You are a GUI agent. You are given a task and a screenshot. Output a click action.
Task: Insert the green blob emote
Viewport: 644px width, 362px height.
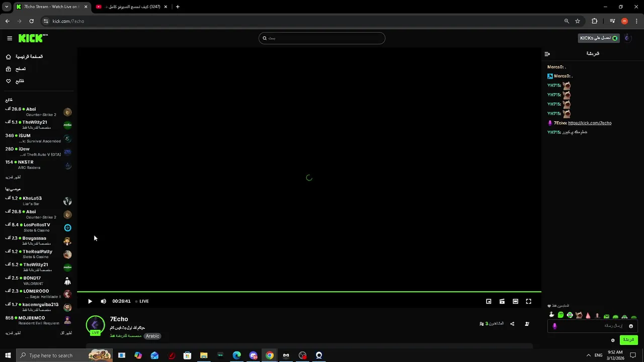pyautogui.click(x=560, y=315)
